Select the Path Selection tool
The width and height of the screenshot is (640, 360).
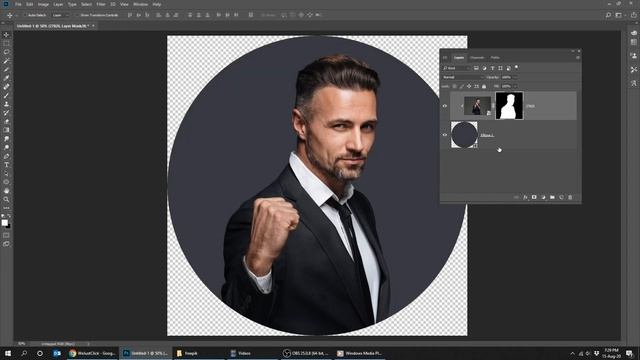(6, 173)
